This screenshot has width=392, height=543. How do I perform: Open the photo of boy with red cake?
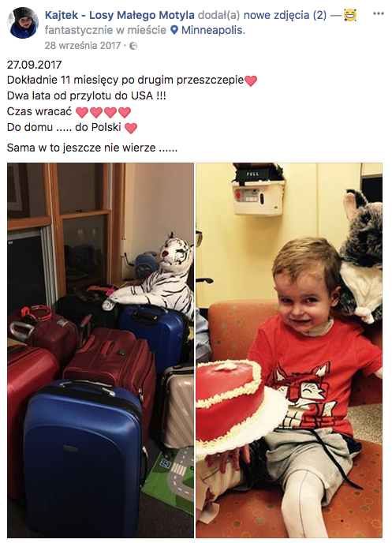point(289,350)
